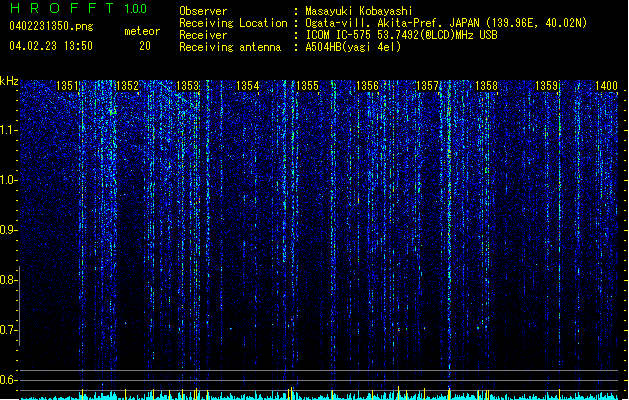Click the 1.0 kHz axis label
629x400 pixels.
pyautogui.click(x=8, y=180)
